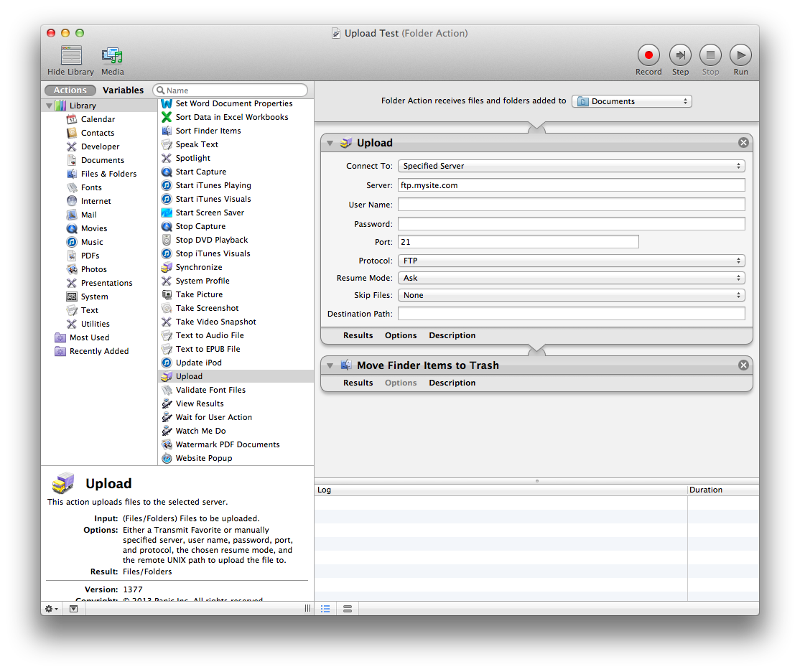Select the Start iTunes Playing action
Image resolution: width=800 pixels, height=672 pixels.
(213, 186)
